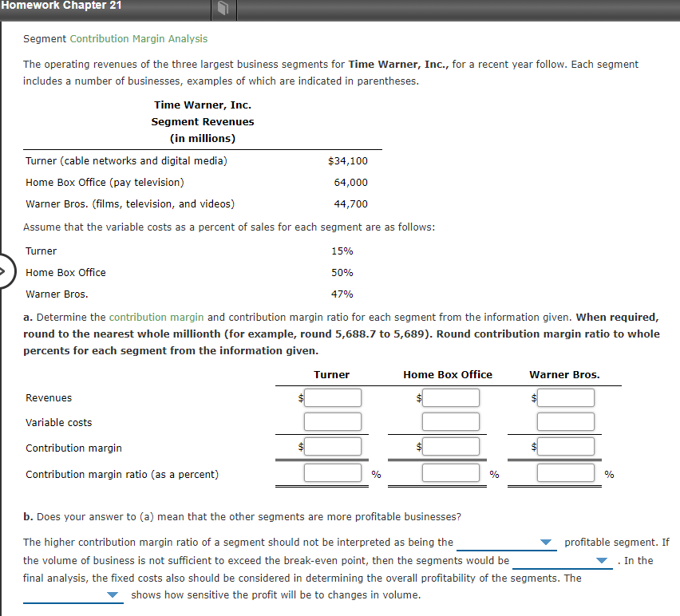The height and width of the screenshot is (616, 680).
Task: Click 'Turner (cable networks and digital media)' row
Action: [126, 161]
